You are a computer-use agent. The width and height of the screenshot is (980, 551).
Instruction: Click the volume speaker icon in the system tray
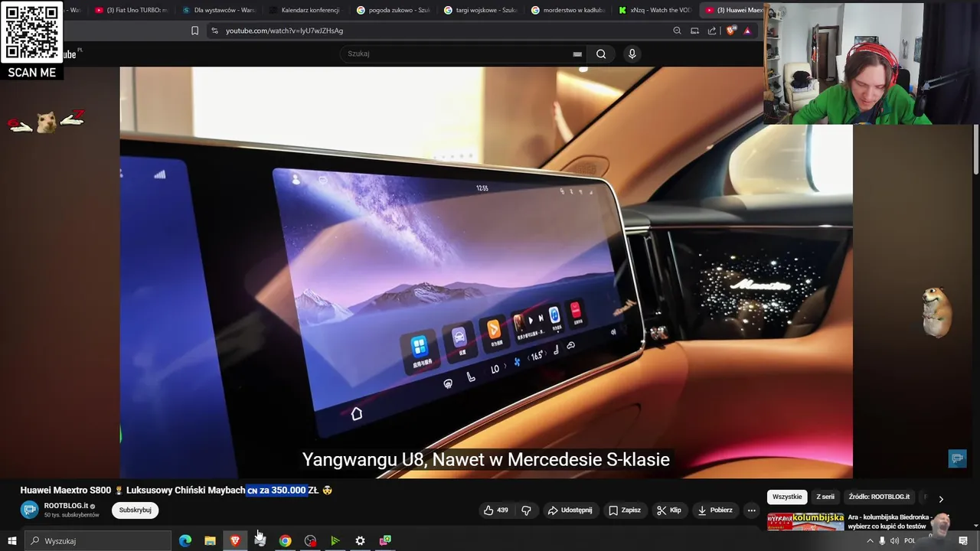(x=894, y=541)
